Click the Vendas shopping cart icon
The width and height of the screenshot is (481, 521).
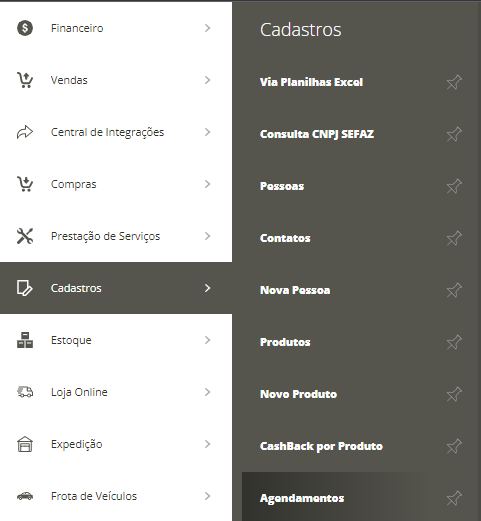(x=25, y=80)
